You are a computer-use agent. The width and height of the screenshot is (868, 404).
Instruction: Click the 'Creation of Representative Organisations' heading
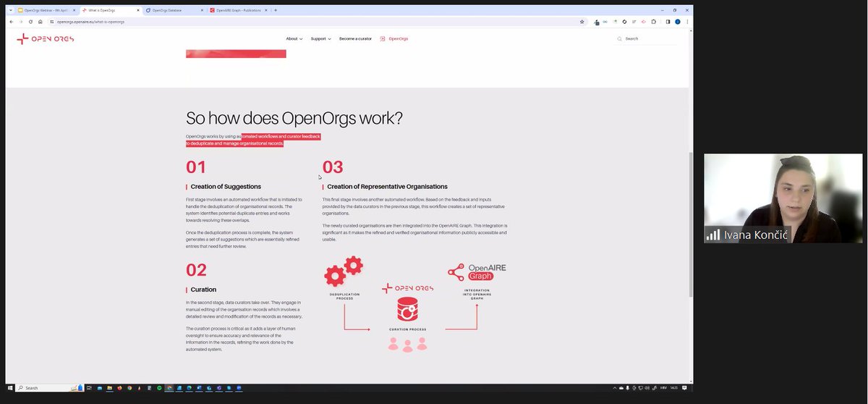[x=387, y=186]
